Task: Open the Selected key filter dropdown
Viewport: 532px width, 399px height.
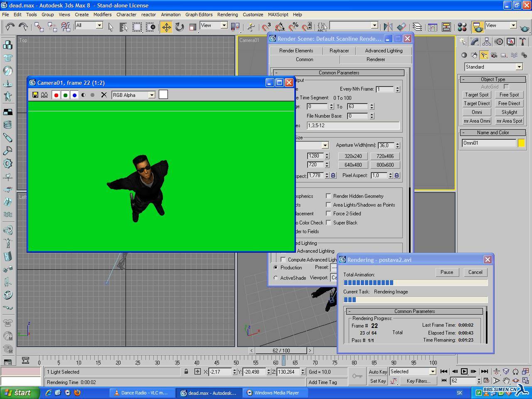Action: tap(412, 372)
